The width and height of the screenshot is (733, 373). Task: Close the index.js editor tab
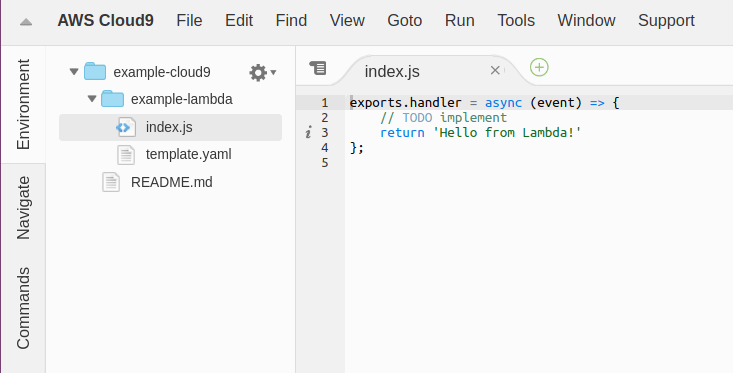[495, 71]
